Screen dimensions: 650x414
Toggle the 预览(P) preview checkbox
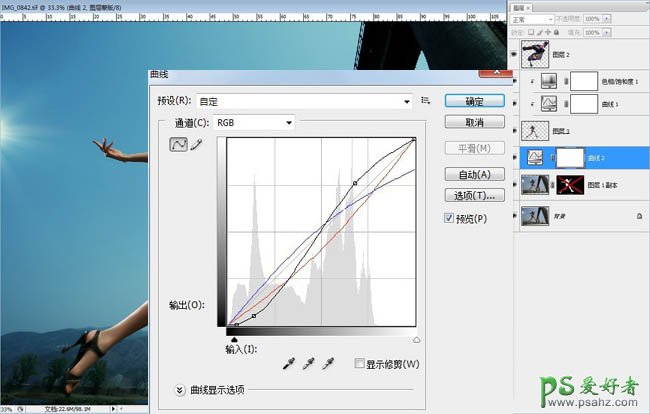click(x=448, y=218)
